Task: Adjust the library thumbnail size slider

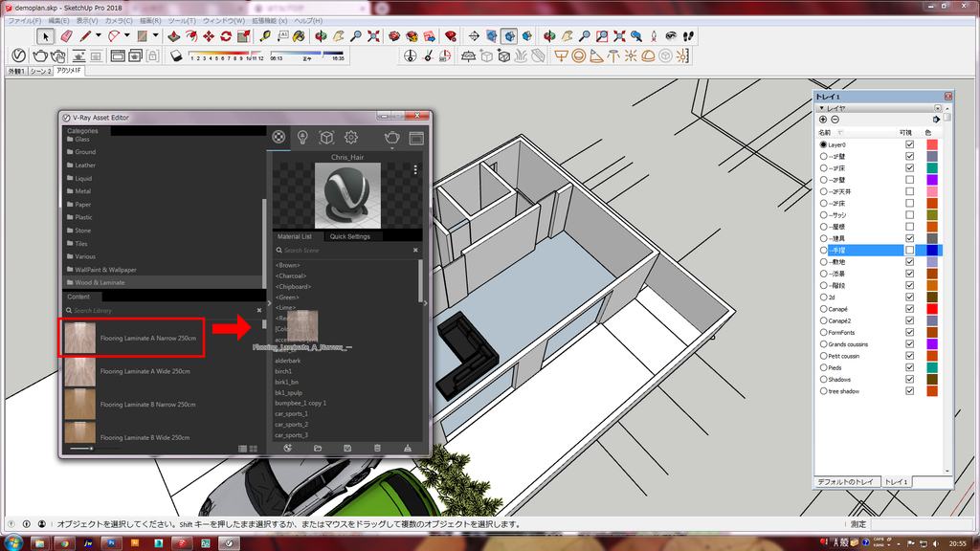Action: click(x=91, y=449)
